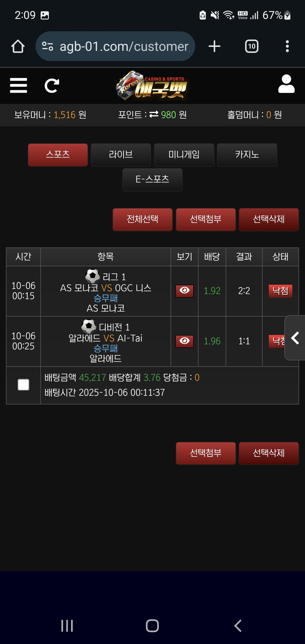Viewport: 305px width, 644px height.
Task: Click the 전체선택 button
Action: pos(143,219)
